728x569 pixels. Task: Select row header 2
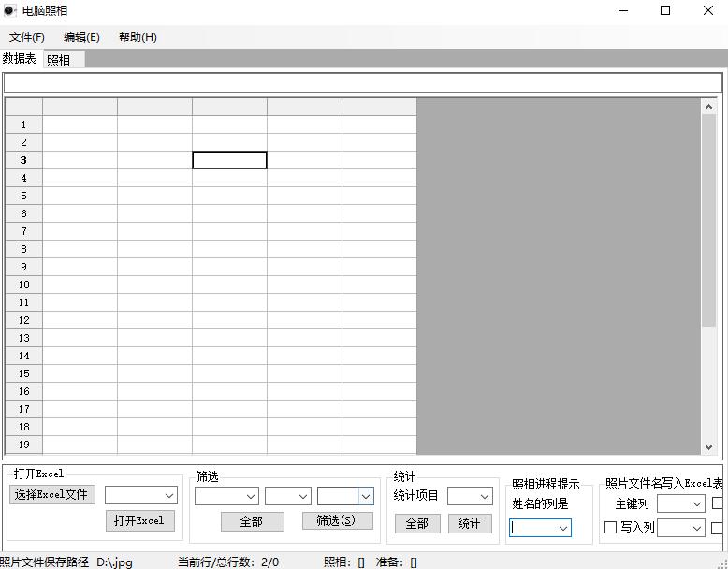[23, 142]
